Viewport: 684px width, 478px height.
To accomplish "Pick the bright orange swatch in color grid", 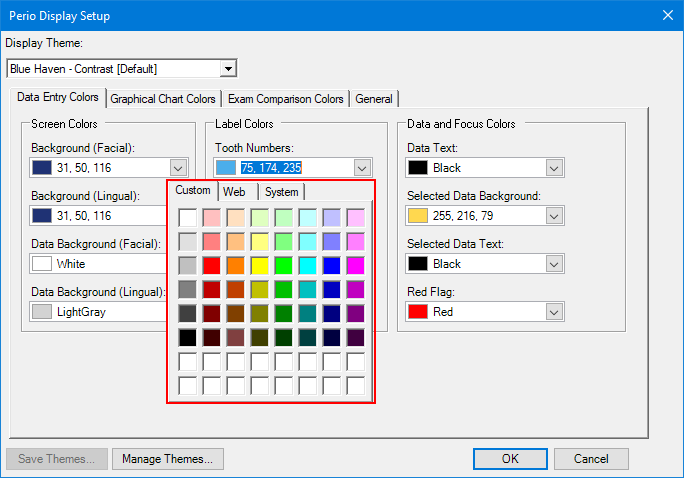I will coord(235,265).
